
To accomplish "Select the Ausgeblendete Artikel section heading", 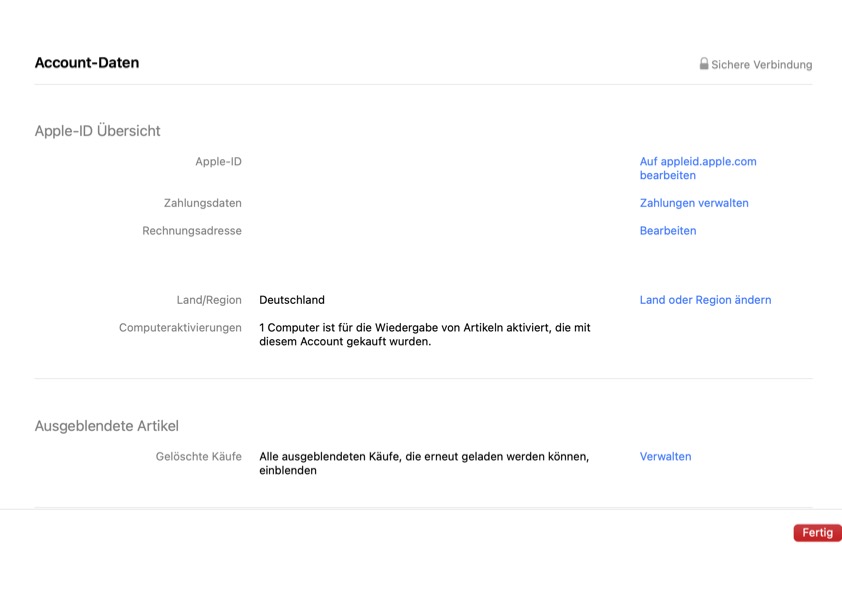I will [x=106, y=426].
